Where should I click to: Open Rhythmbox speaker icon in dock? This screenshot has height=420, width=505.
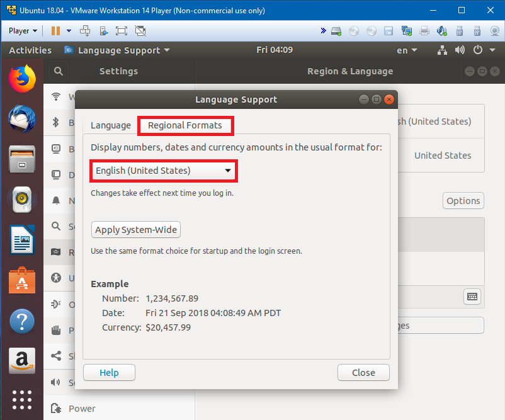pyautogui.click(x=22, y=200)
